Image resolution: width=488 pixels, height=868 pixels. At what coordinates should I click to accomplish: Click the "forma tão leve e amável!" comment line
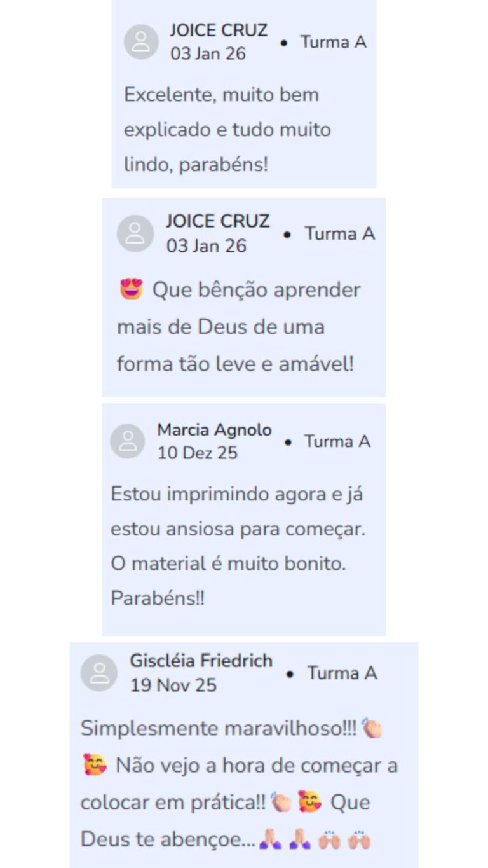pyautogui.click(x=235, y=364)
